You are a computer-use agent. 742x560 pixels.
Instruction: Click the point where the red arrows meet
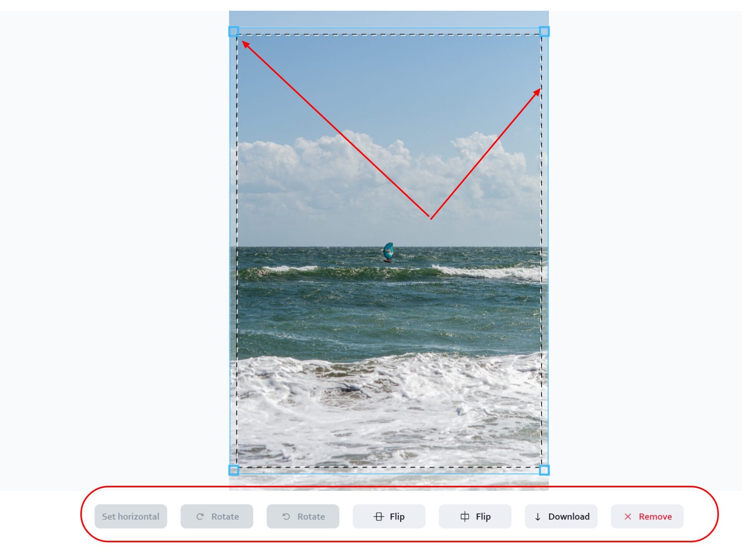430,218
